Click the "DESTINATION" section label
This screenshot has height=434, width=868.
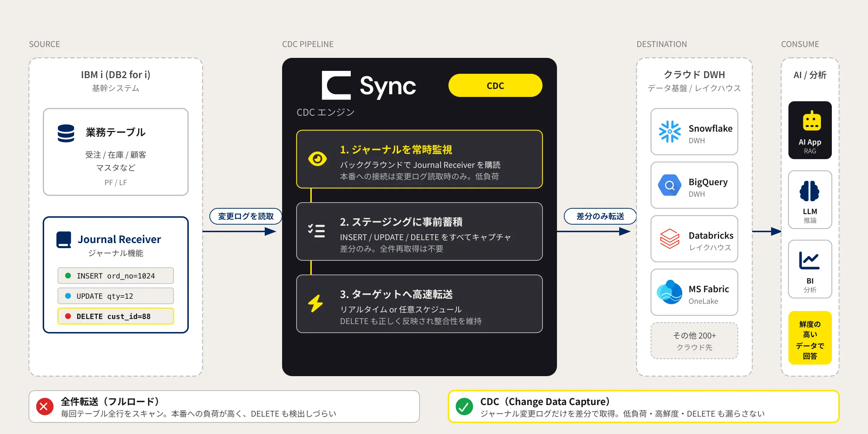pos(662,44)
